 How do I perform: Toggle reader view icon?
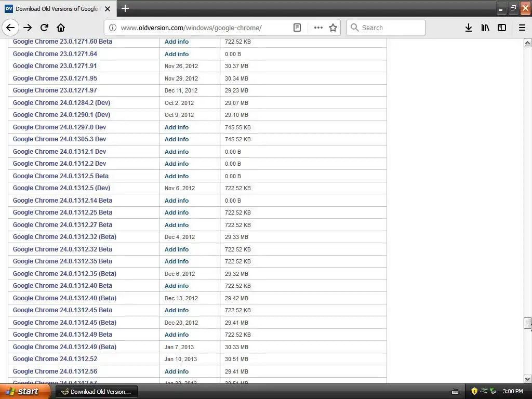tap(297, 28)
